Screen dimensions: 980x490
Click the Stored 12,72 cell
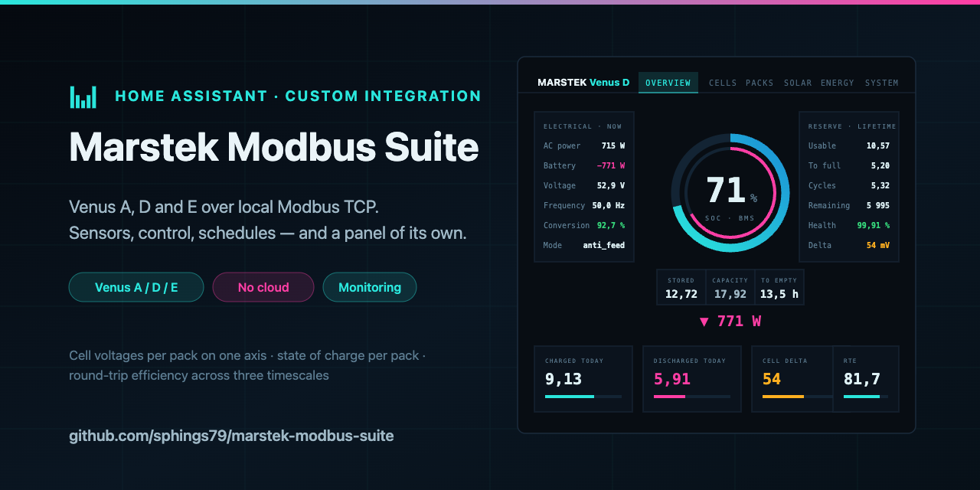point(681,287)
